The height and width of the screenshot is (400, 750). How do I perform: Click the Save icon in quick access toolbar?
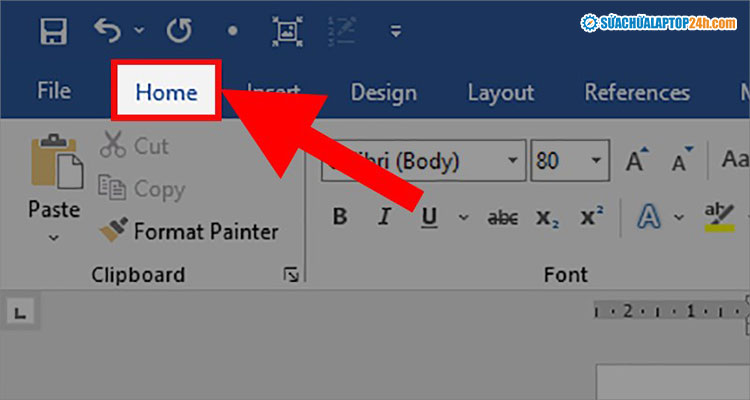coord(53,31)
